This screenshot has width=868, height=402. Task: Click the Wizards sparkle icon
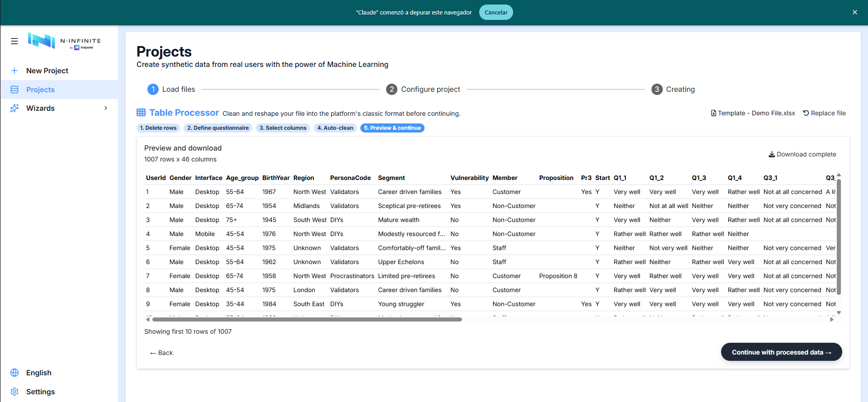[x=14, y=108]
